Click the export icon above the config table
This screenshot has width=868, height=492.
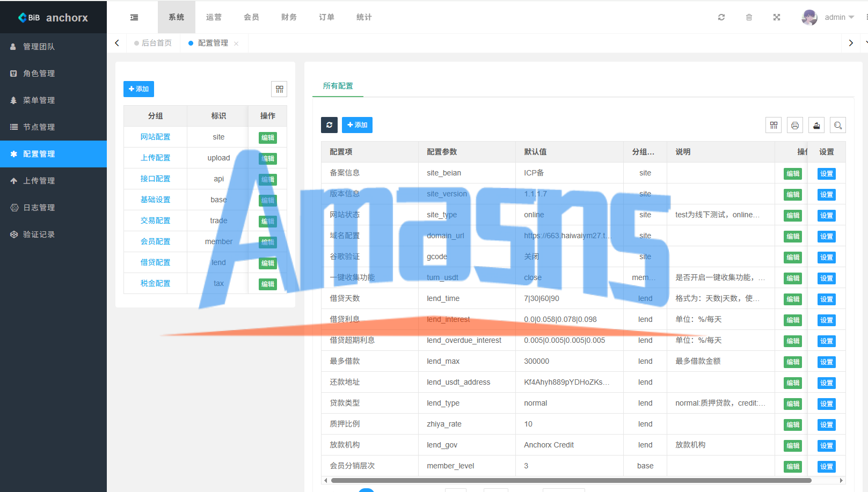pyautogui.click(x=816, y=126)
